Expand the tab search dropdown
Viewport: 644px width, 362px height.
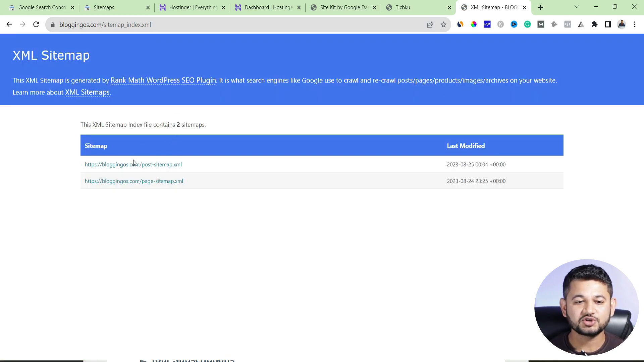tap(577, 7)
